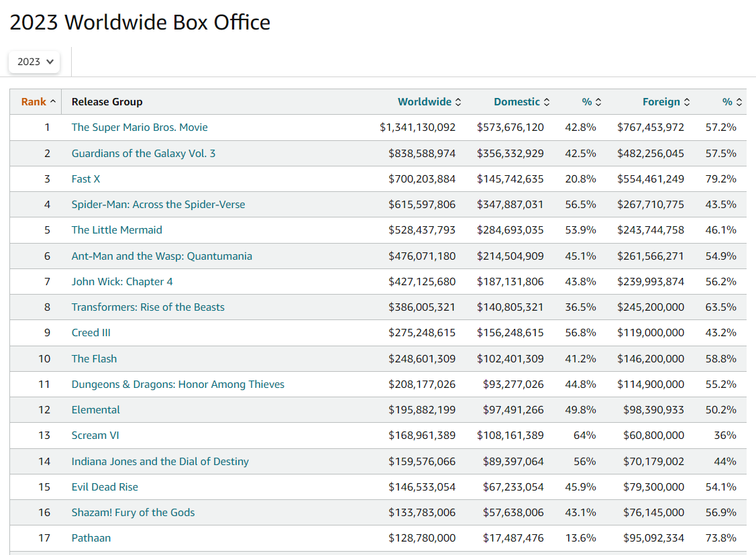Screen dimensions: 756x555
Task: Go to John Wick: Chapter 4
Action: coord(122,282)
